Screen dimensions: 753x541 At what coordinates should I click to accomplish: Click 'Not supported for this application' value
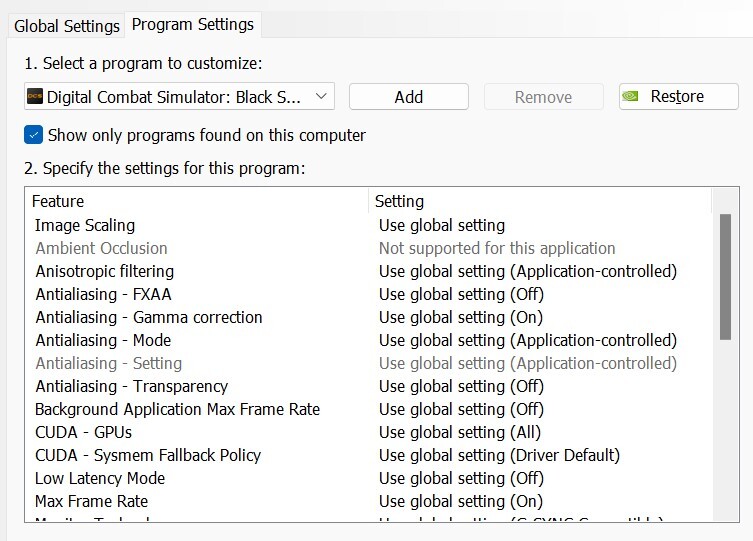(497, 248)
